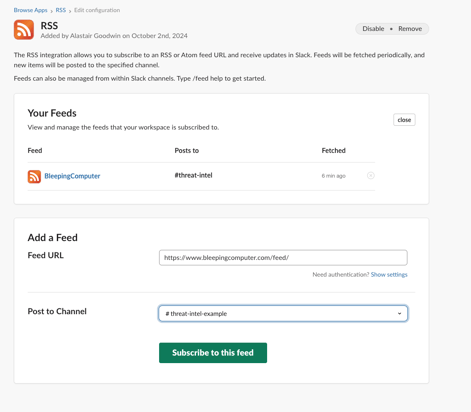Open the BleepingComputer feed link
Image resolution: width=471 pixels, height=412 pixels.
[x=72, y=176]
